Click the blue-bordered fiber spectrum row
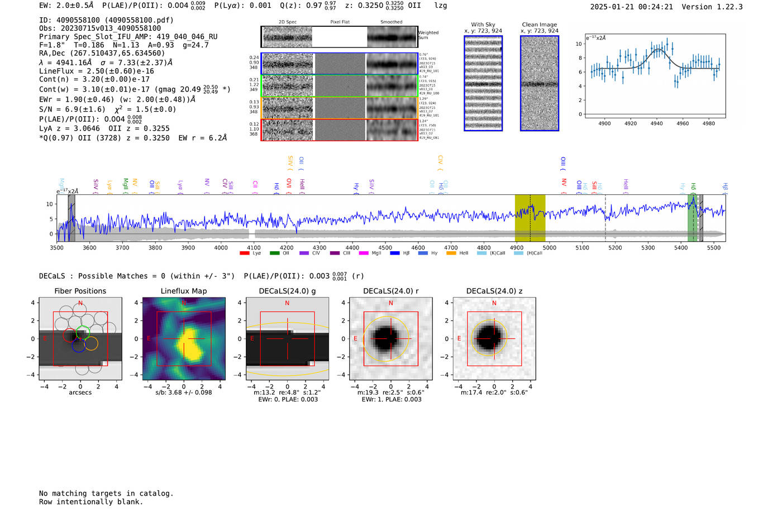Screen dimensions: 782x532 (340, 64)
